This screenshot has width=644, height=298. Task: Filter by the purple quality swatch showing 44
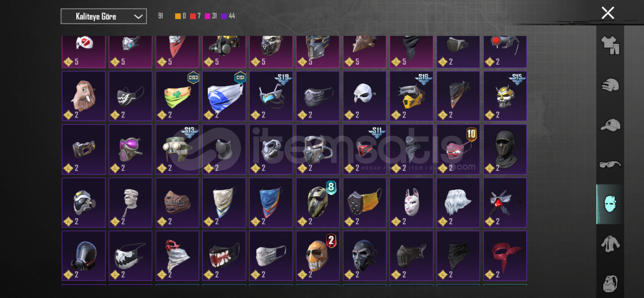[x=224, y=16]
